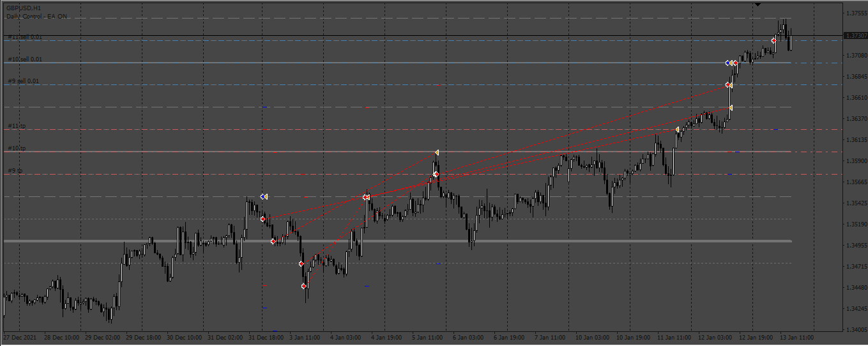Viewport: 868px width, 346px height.
Task: Select the red arrow near the 1.34715 level
Action: pos(301,263)
